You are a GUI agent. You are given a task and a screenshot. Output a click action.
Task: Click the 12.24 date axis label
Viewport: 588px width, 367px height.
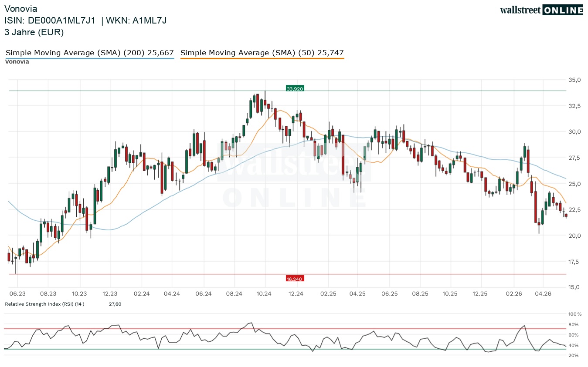tap(296, 294)
